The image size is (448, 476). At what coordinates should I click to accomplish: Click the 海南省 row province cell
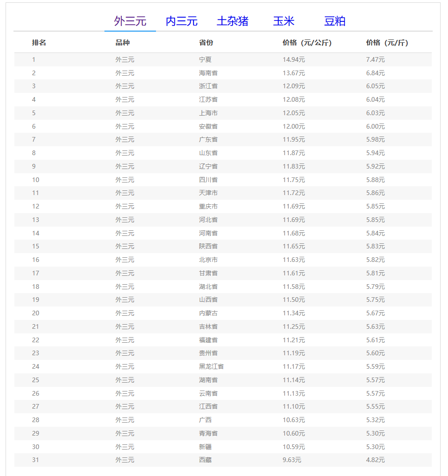click(x=208, y=73)
